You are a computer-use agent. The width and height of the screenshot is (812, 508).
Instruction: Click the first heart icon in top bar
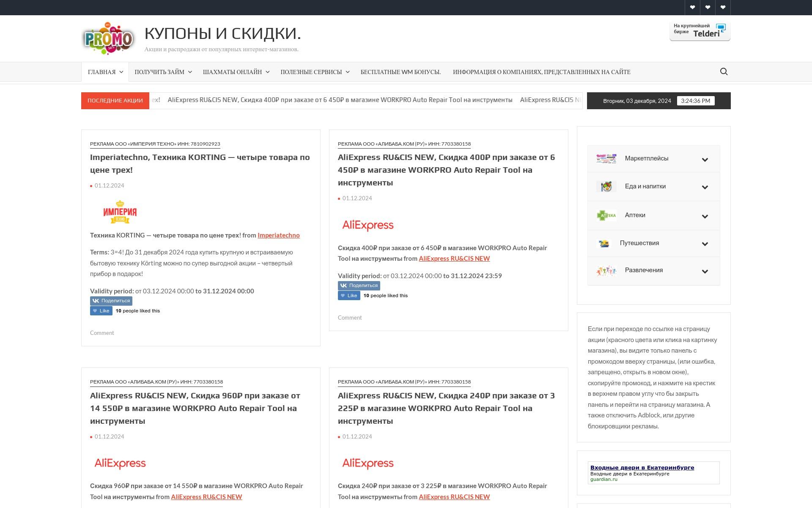click(692, 7)
